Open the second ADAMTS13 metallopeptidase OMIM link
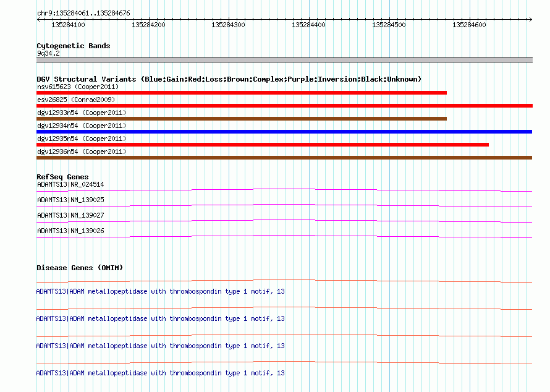Image resolution: width=550 pixels, height=392 pixels. tap(160, 318)
